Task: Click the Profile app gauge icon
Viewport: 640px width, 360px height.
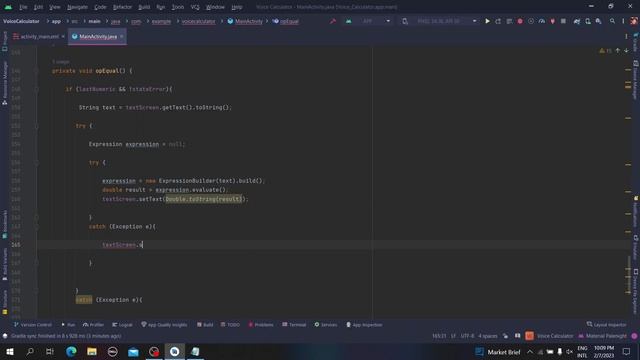Action: click(542, 21)
